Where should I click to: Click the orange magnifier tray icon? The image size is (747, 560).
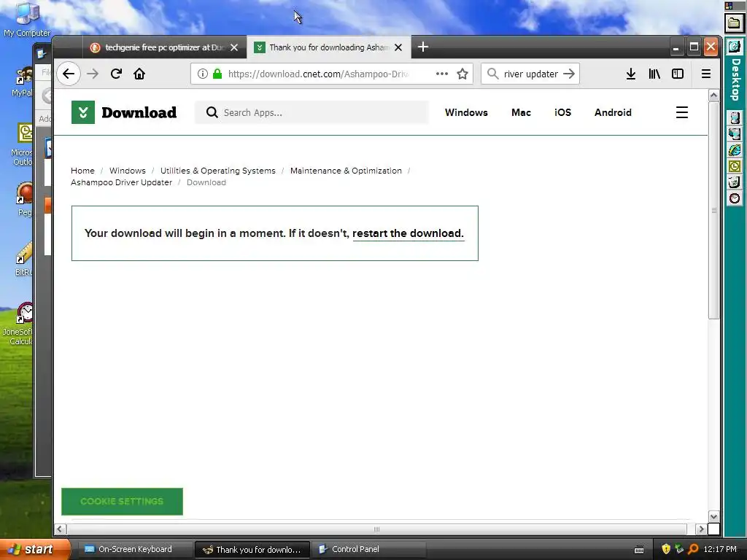point(693,549)
